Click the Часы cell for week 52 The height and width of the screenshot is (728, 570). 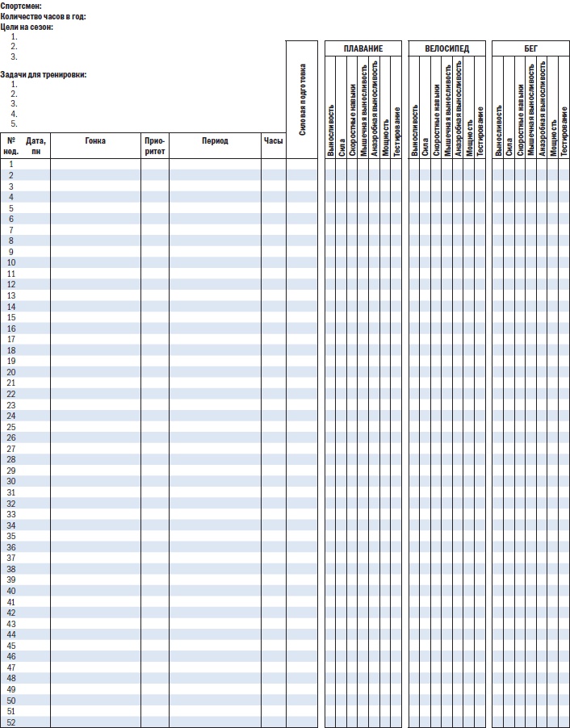click(273, 722)
